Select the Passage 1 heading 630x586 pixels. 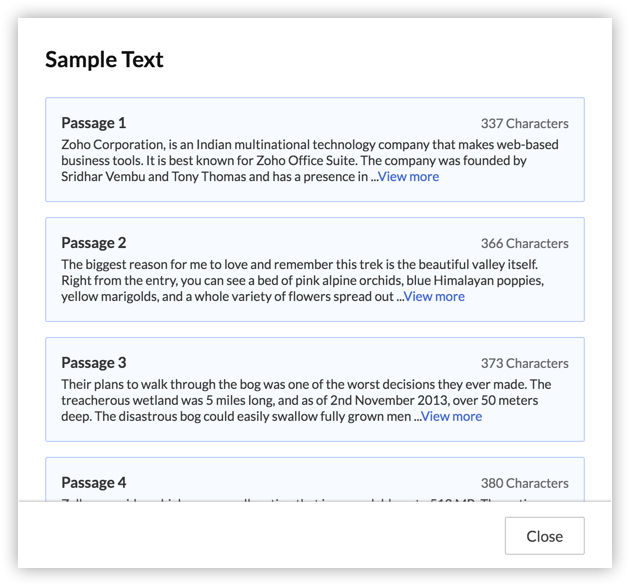point(94,123)
